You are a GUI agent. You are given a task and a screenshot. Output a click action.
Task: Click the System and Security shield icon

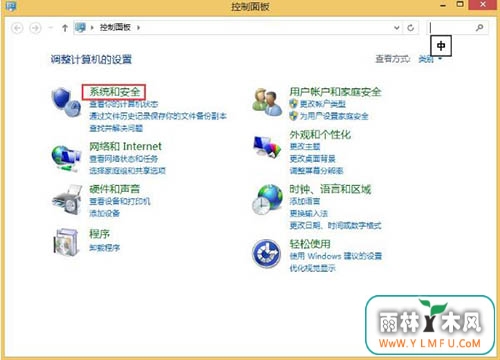(66, 102)
